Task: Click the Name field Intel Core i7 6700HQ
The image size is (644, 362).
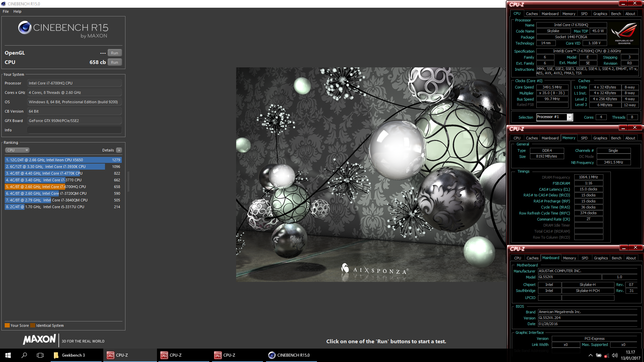Action: click(x=571, y=25)
